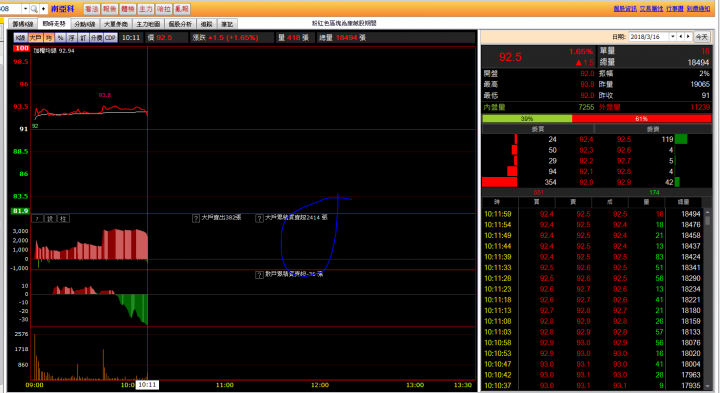Click the 體檢 red toolbar button

pyautogui.click(x=127, y=9)
